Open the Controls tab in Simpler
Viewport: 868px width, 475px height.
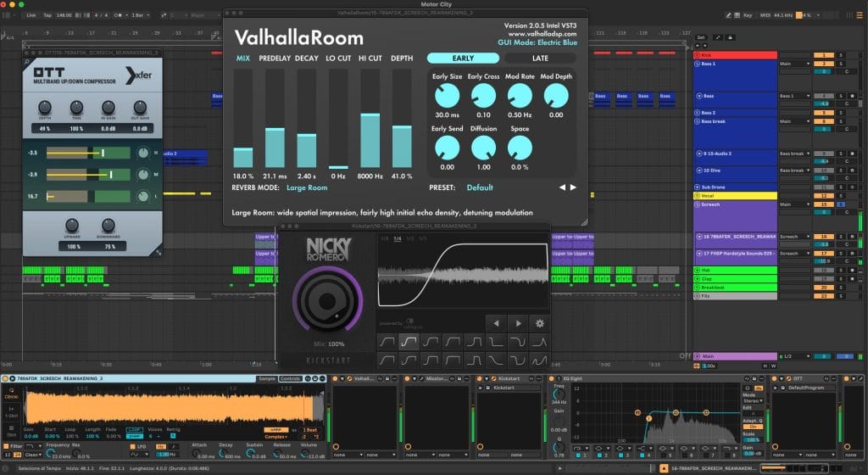(290, 378)
